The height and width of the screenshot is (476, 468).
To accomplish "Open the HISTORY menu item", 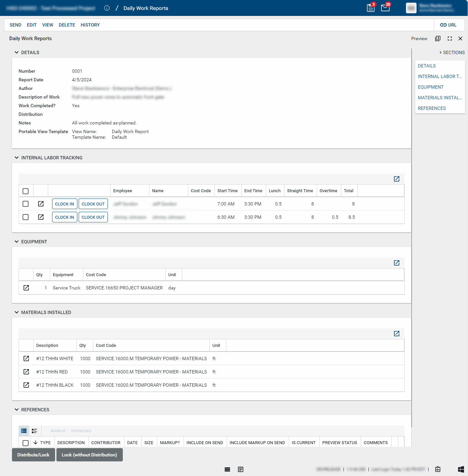I will [90, 25].
